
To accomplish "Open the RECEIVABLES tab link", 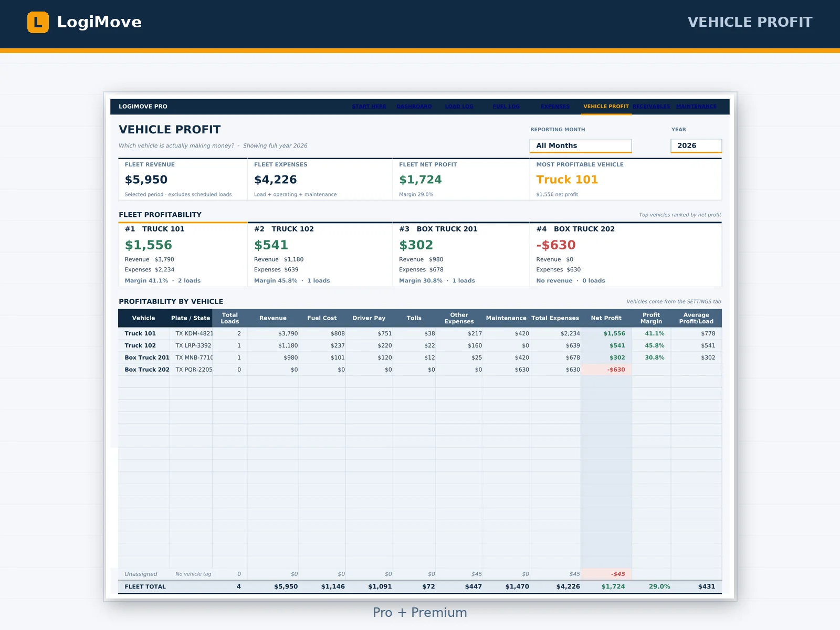I will [652, 107].
